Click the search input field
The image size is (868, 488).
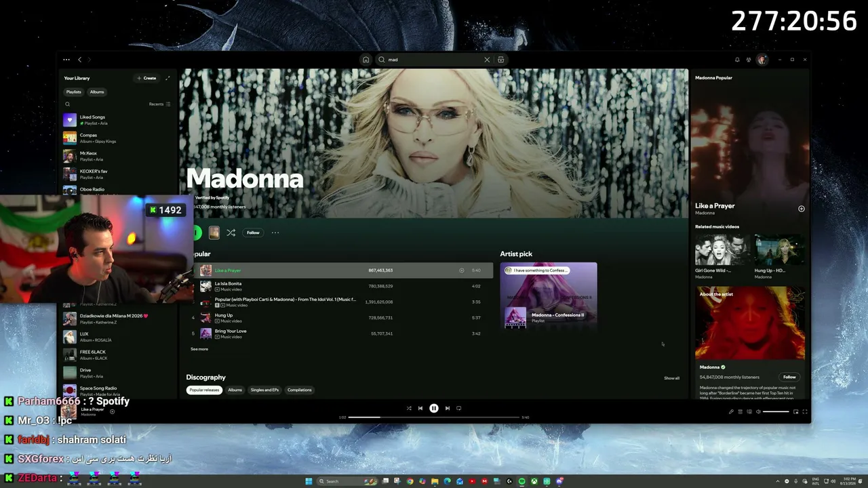pos(434,60)
